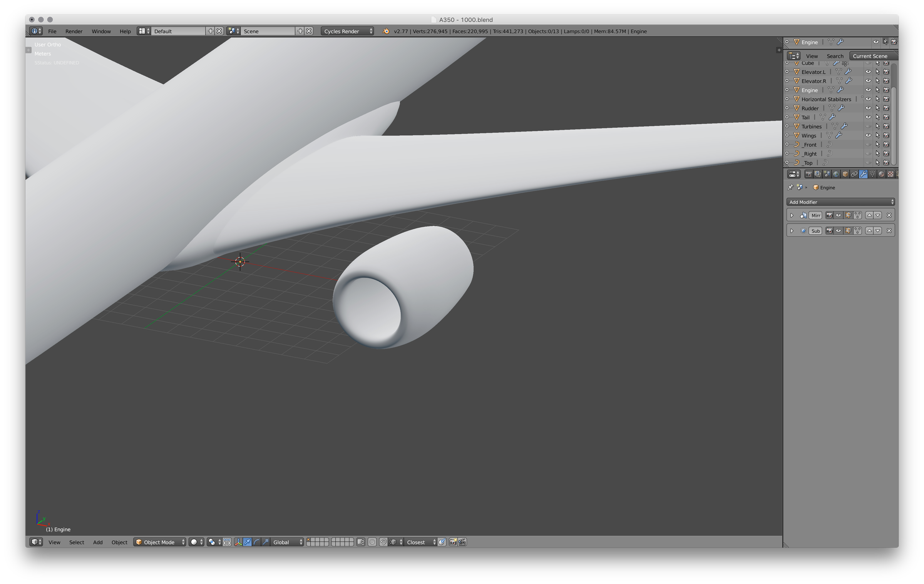Toggle viewport visibility of the Mirror modifier

point(839,215)
